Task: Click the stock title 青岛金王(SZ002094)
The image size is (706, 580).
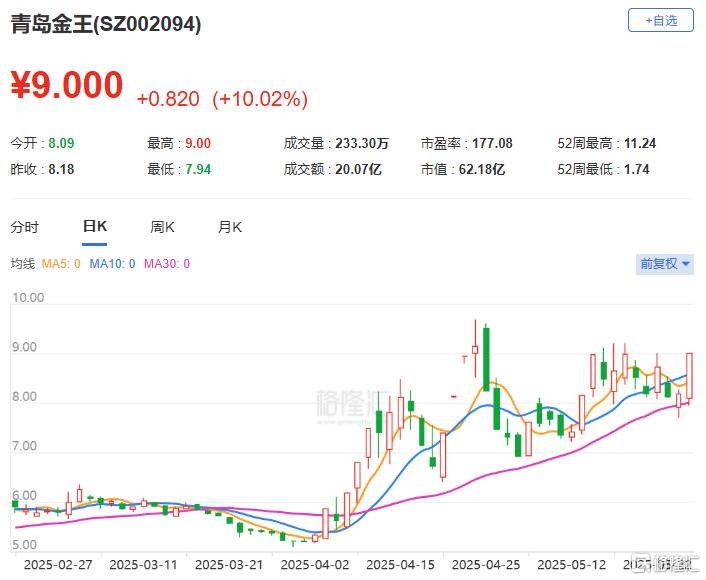Action: pos(106,24)
